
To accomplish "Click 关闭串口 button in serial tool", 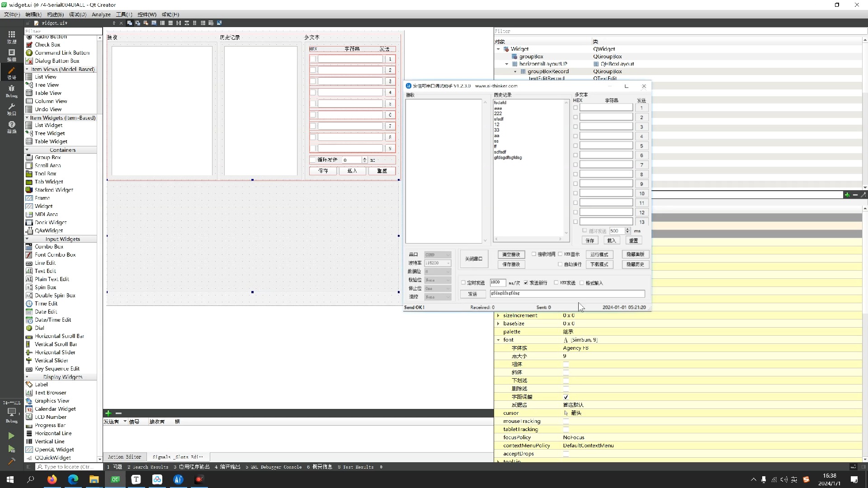I will (474, 259).
